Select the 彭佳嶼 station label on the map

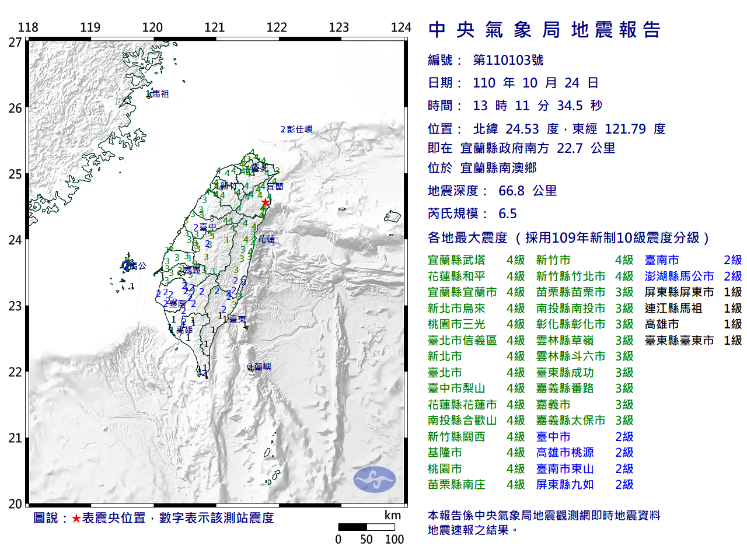click(x=299, y=129)
